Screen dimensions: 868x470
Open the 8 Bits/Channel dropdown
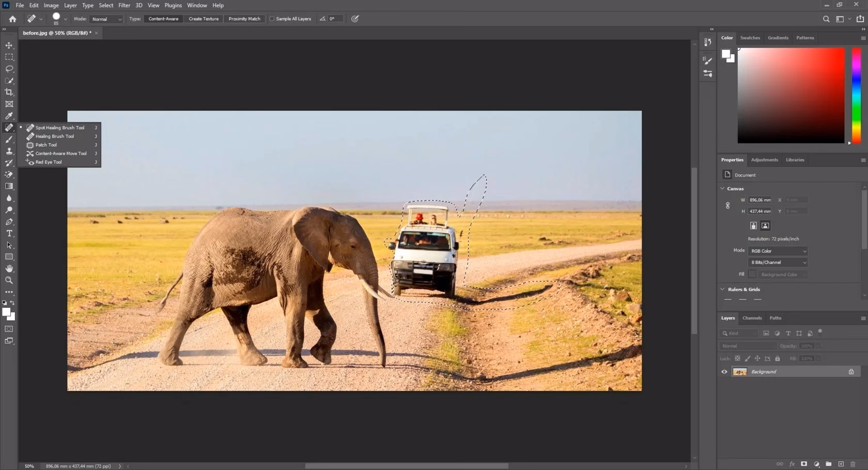(x=777, y=262)
